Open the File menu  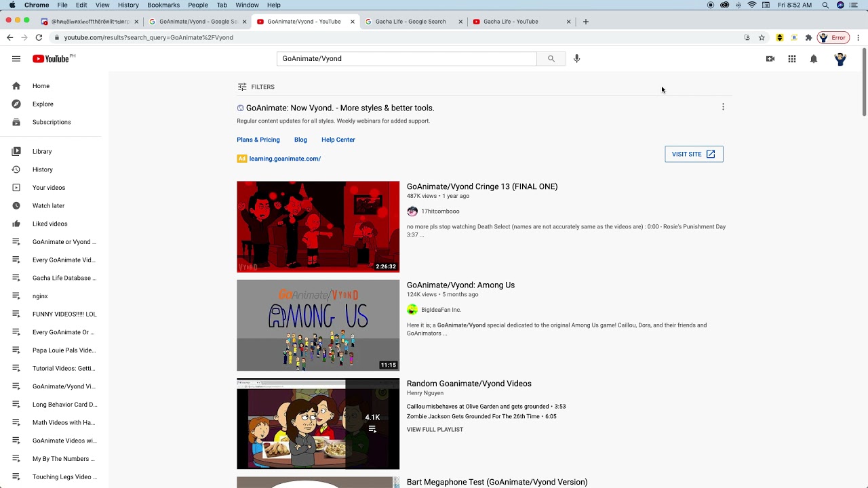pos(62,5)
